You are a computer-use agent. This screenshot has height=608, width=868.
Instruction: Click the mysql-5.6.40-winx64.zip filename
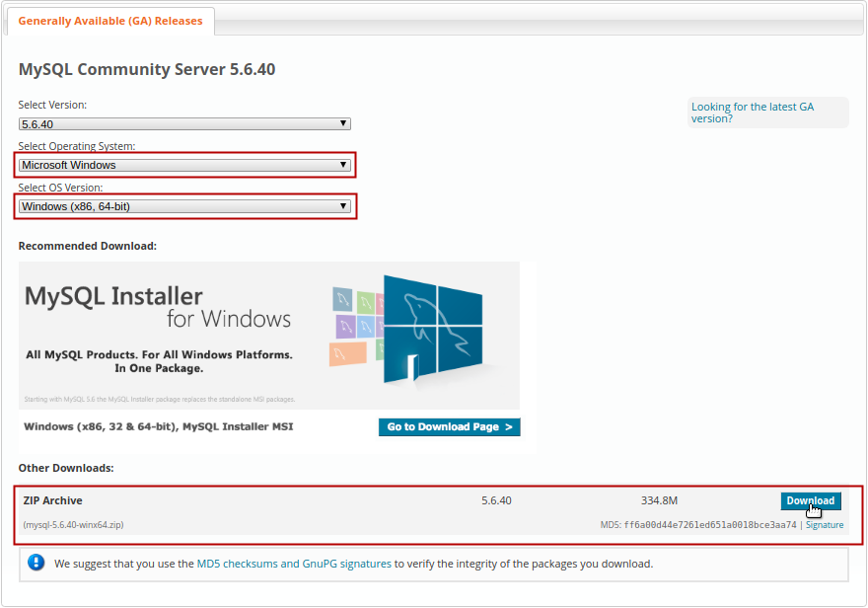click(74, 525)
